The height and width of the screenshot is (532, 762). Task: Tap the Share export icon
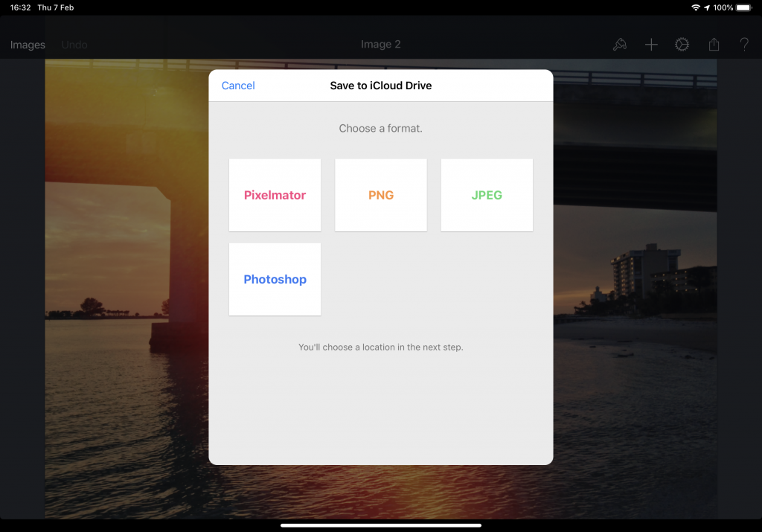point(714,45)
